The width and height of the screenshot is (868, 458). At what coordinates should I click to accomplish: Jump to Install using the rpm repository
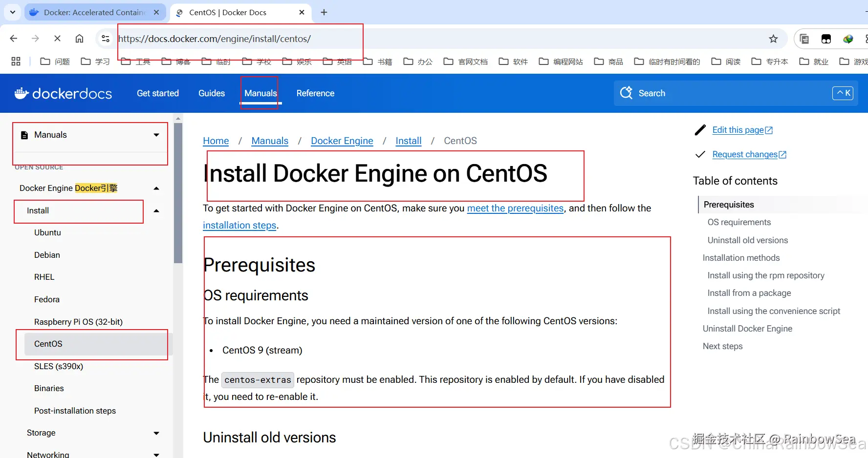[x=766, y=275]
